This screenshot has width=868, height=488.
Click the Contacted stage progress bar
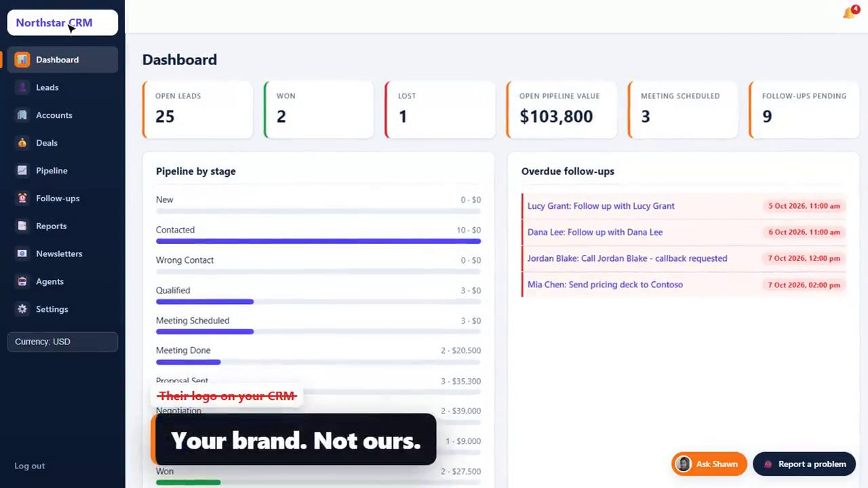318,241
